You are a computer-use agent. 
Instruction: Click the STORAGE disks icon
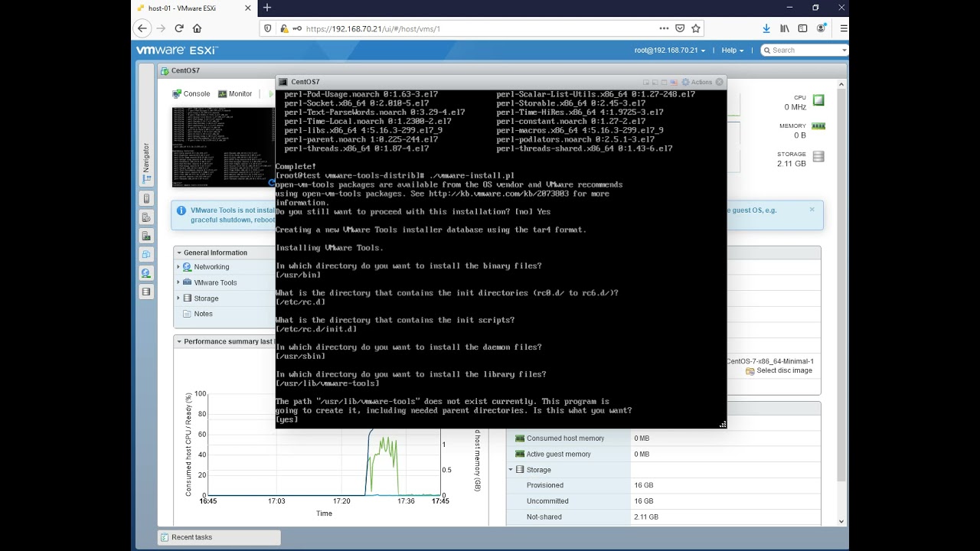pos(818,157)
